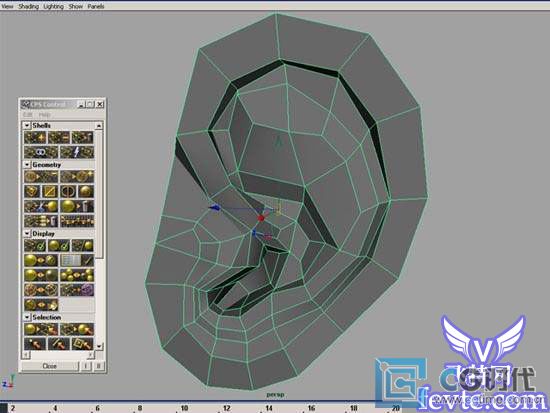Click frame 4 on the timeline

point(55,408)
